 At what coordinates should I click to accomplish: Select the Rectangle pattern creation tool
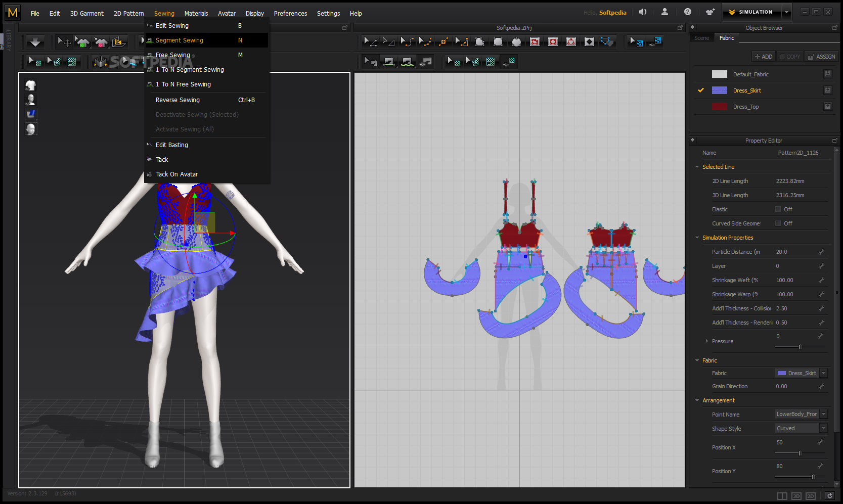[x=498, y=42]
